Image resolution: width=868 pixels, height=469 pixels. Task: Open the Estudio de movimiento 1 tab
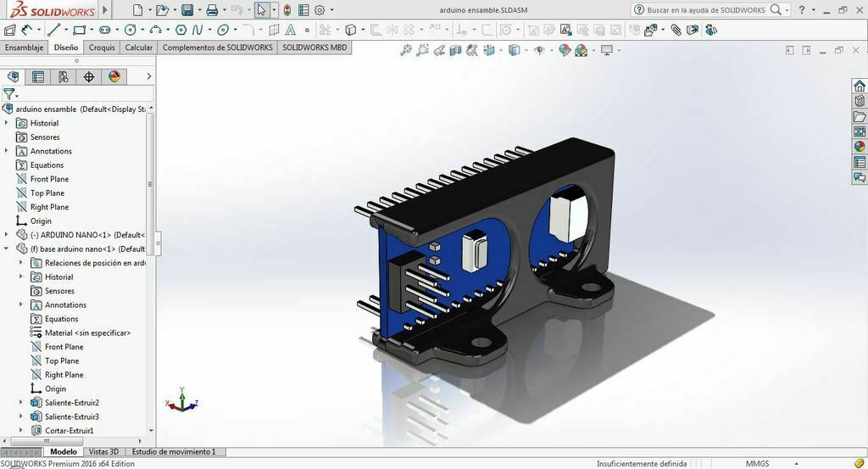(x=174, y=452)
